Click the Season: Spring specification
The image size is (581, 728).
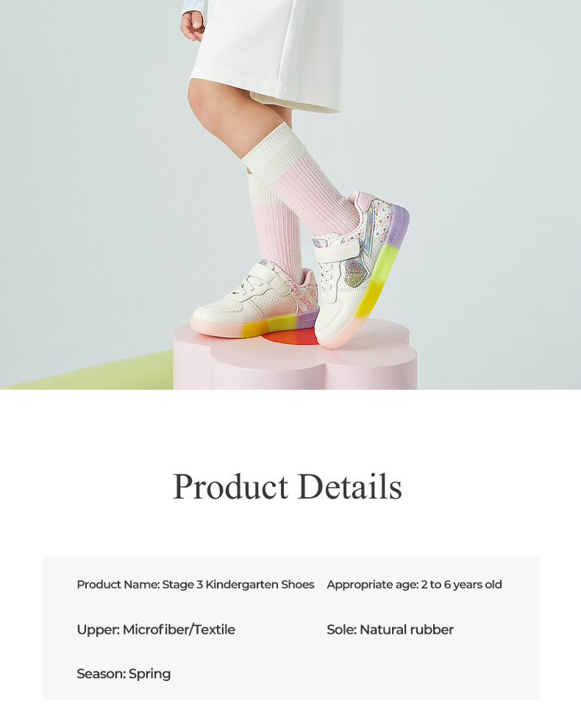[x=124, y=674]
